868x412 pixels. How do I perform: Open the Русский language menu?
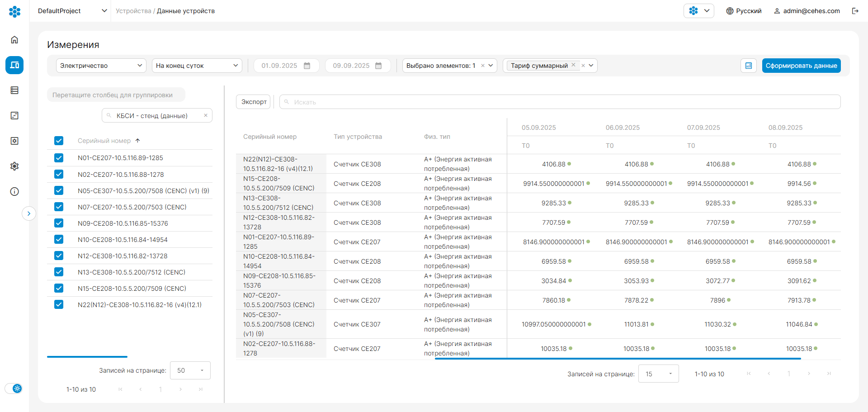744,11
